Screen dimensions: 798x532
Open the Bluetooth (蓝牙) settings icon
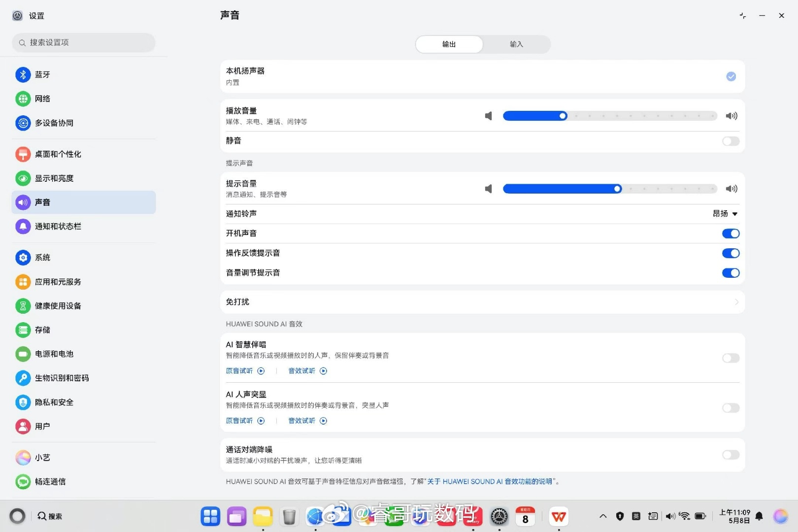(x=23, y=74)
